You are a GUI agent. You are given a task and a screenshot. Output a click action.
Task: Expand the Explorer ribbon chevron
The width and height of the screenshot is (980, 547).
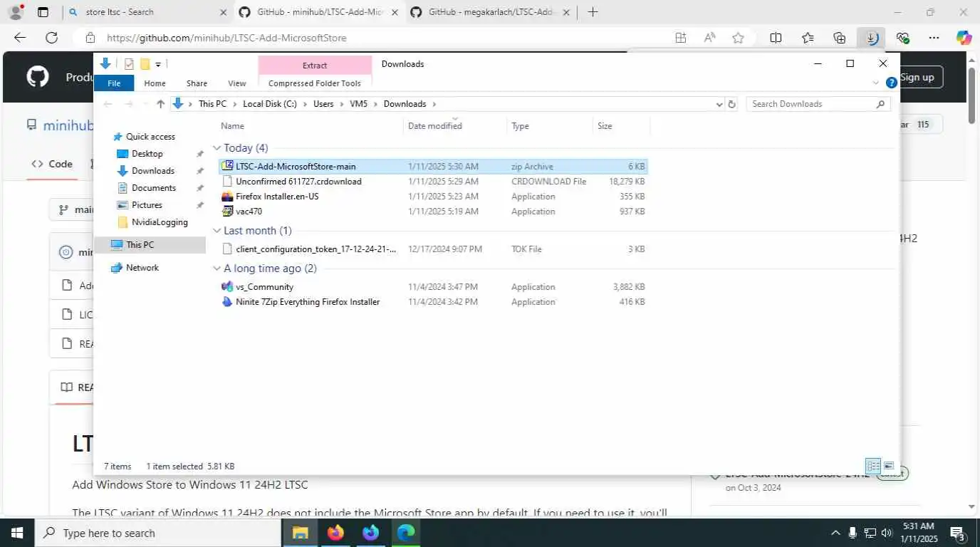coord(876,83)
